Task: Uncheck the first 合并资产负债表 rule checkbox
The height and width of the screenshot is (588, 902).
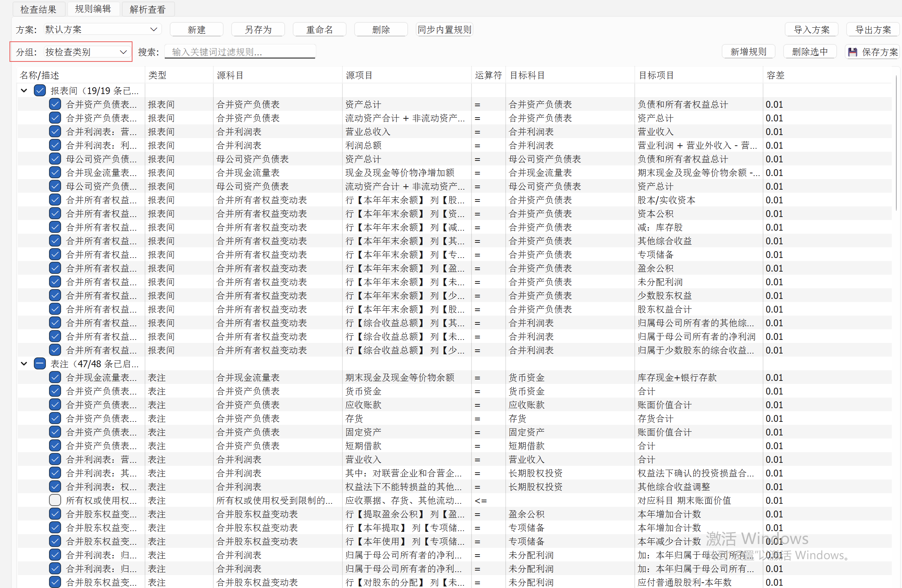Action: coord(55,104)
